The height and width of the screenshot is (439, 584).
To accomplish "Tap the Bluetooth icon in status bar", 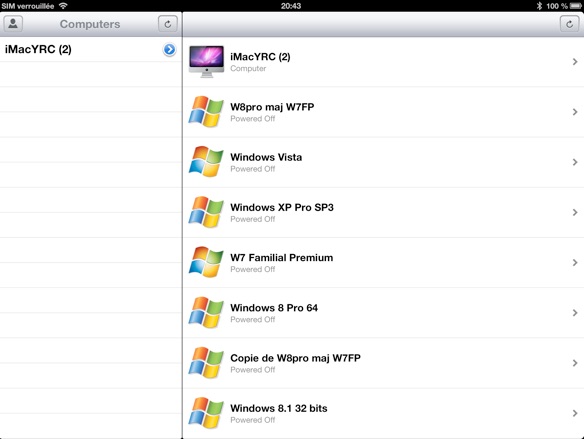I will click(x=539, y=6).
